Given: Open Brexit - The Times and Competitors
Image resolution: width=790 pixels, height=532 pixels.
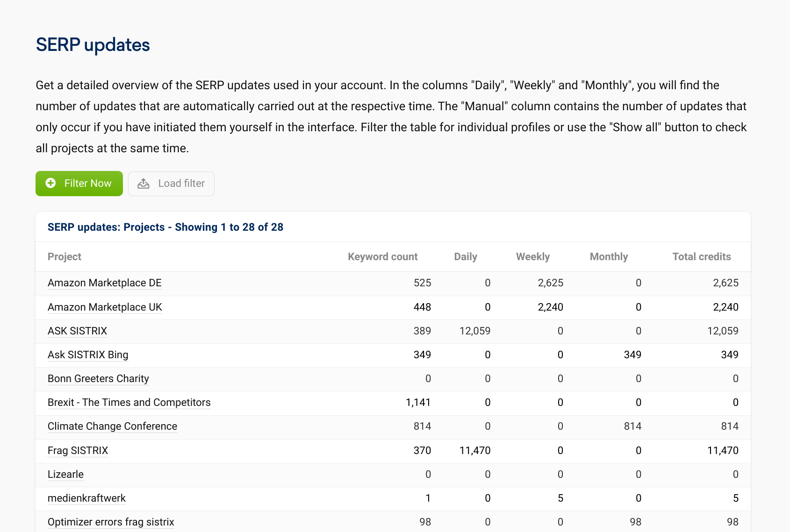Looking at the screenshot, I should click(x=129, y=403).
